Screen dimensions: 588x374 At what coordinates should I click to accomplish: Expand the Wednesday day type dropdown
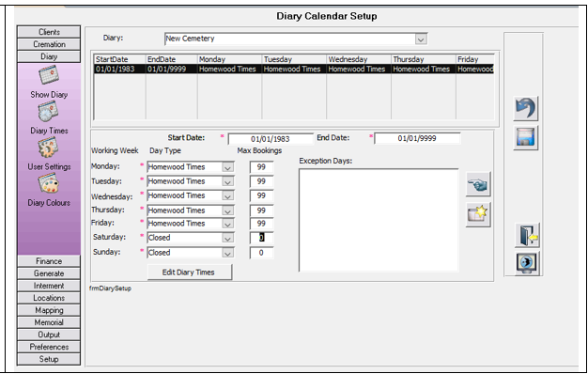click(227, 195)
